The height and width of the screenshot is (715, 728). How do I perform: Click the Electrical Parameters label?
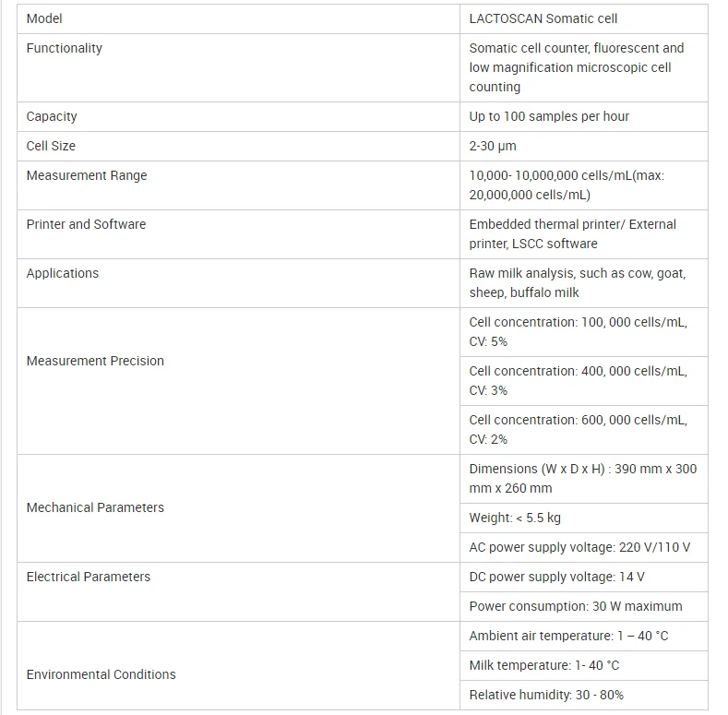[89, 577]
